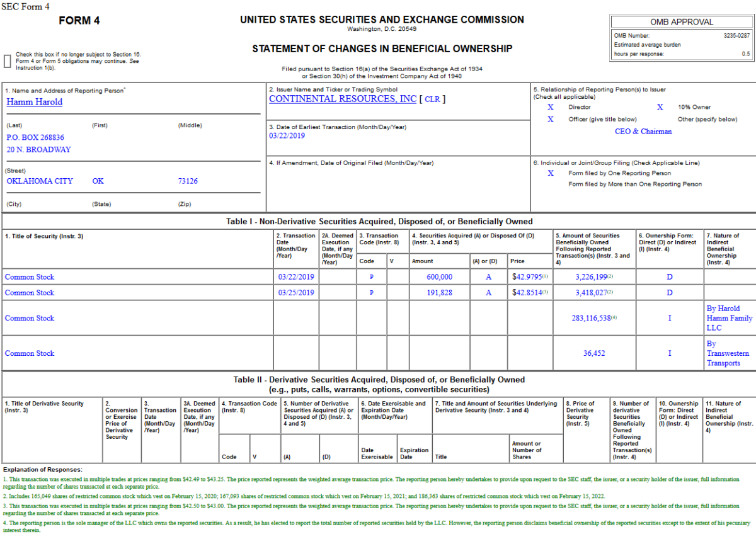Select the transaction code P in the 600,000 row
The height and width of the screenshot is (534, 756).
point(372,277)
